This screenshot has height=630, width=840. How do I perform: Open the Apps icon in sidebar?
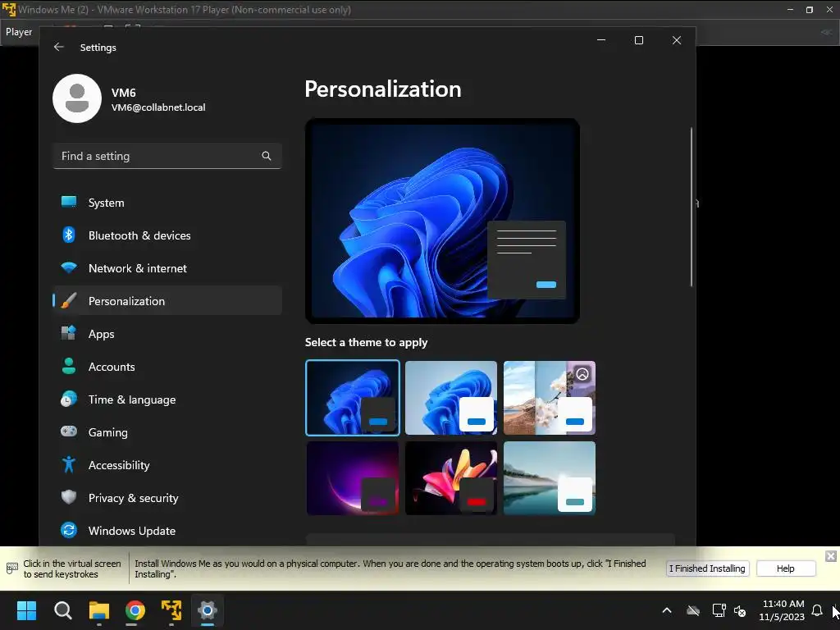69,333
